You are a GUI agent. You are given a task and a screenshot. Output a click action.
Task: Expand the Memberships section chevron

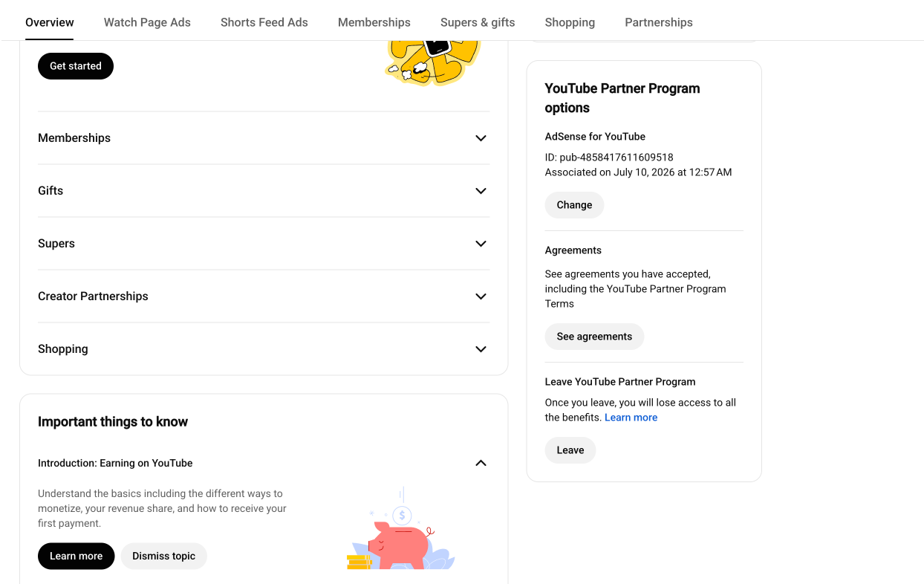[x=481, y=138]
